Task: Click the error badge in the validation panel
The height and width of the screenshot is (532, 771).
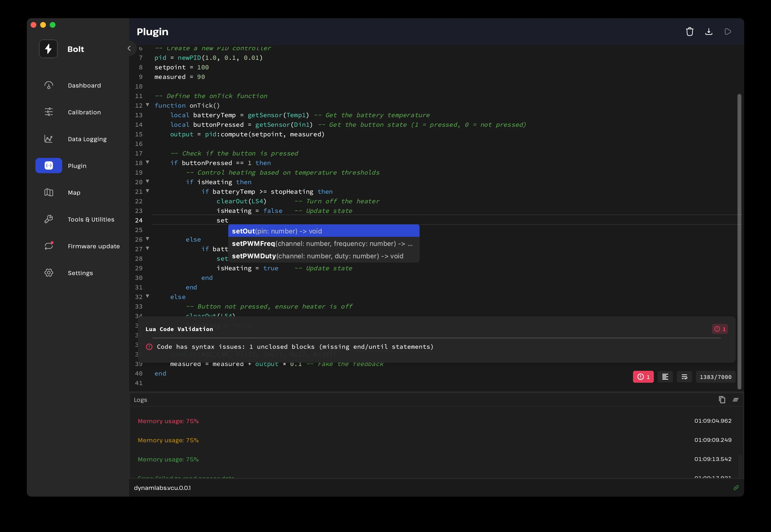Action: pos(720,329)
